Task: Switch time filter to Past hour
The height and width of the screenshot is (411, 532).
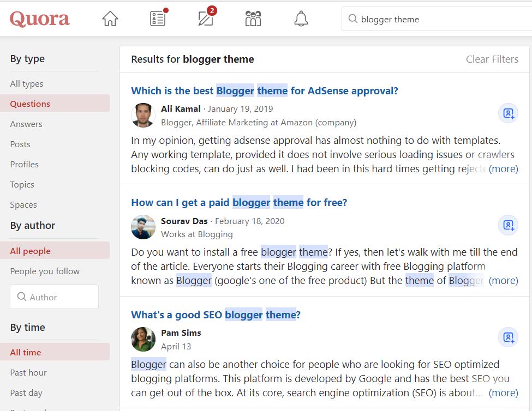Action: (29, 372)
